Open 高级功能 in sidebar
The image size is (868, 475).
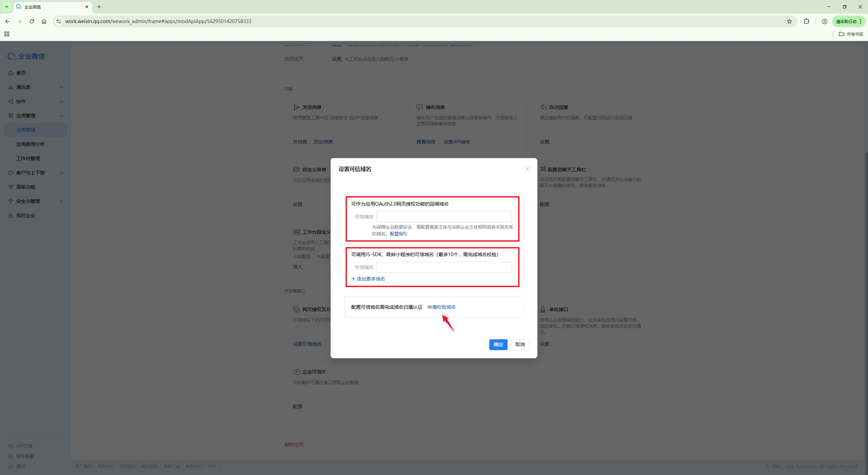pos(26,187)
